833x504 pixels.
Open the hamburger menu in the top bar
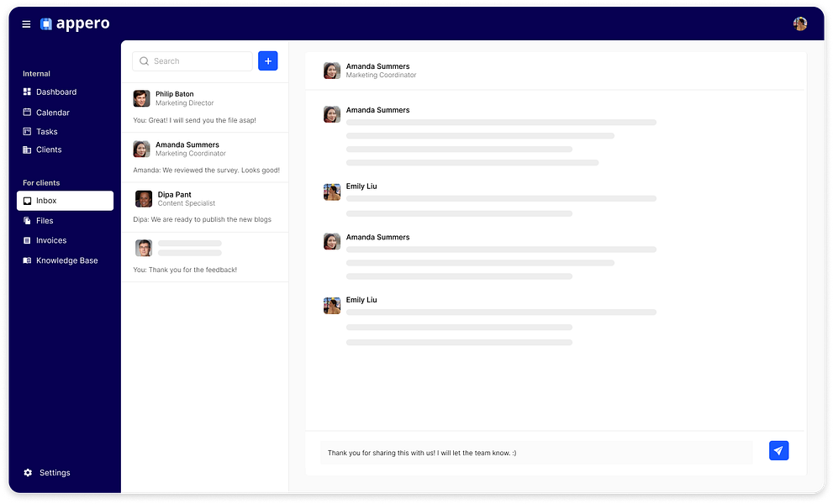[x=26, y=24]
